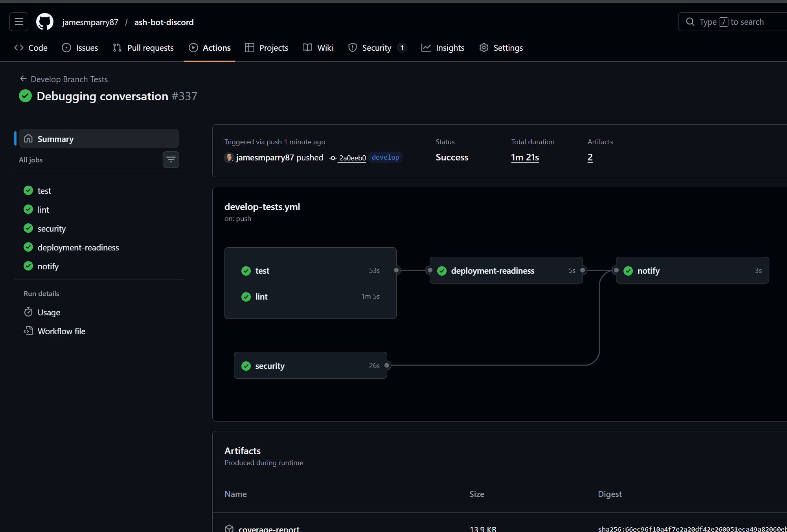Click jamesmparry87 avatar image

(x=229, y=158)
